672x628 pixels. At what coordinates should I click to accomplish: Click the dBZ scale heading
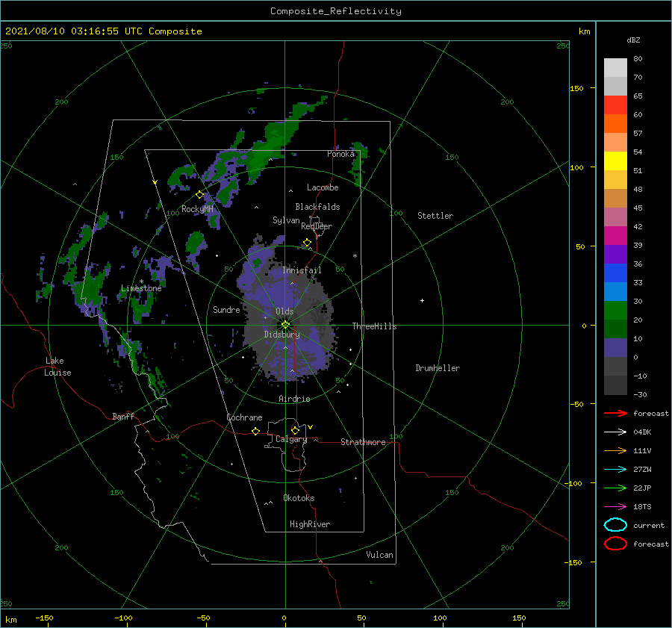coord(633,40)
